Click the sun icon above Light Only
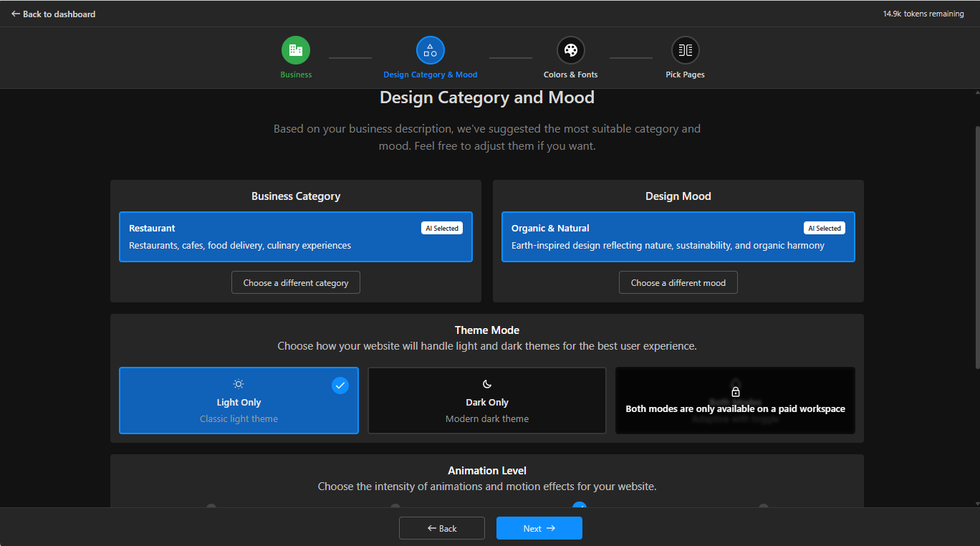Screen dimensions: 980x546 pos(239,384)
